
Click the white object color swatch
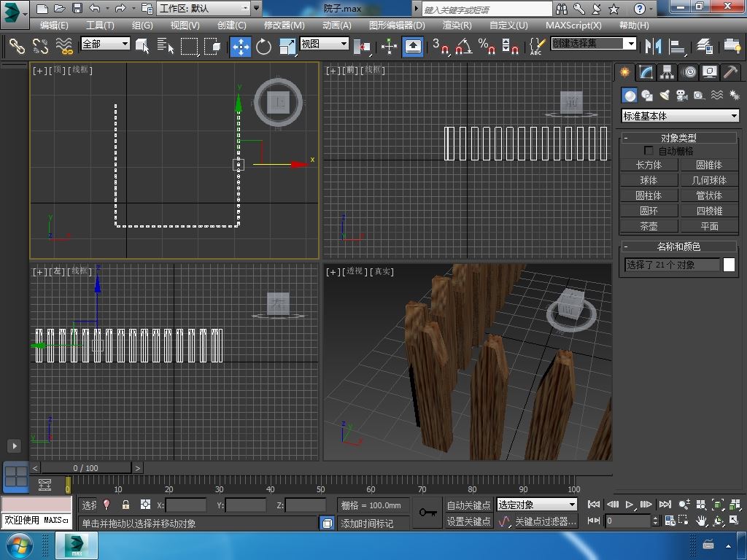729,265
